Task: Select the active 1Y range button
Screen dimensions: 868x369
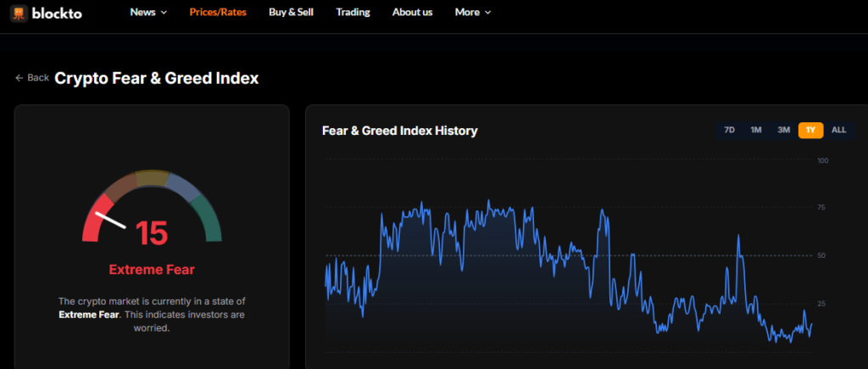Action: coord(810,130)
